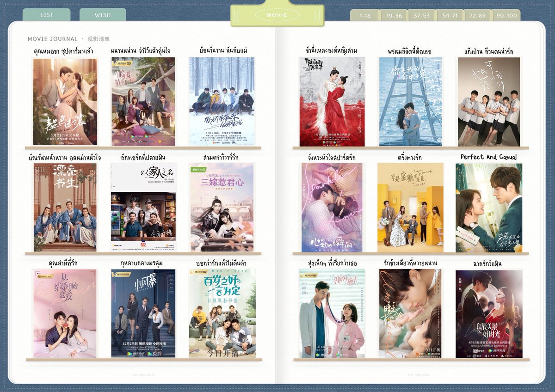Image resolution: width=555 pixels, height=392 pixels.
Task: Click the title คุณสามีที่รัก
Action: 63,263
